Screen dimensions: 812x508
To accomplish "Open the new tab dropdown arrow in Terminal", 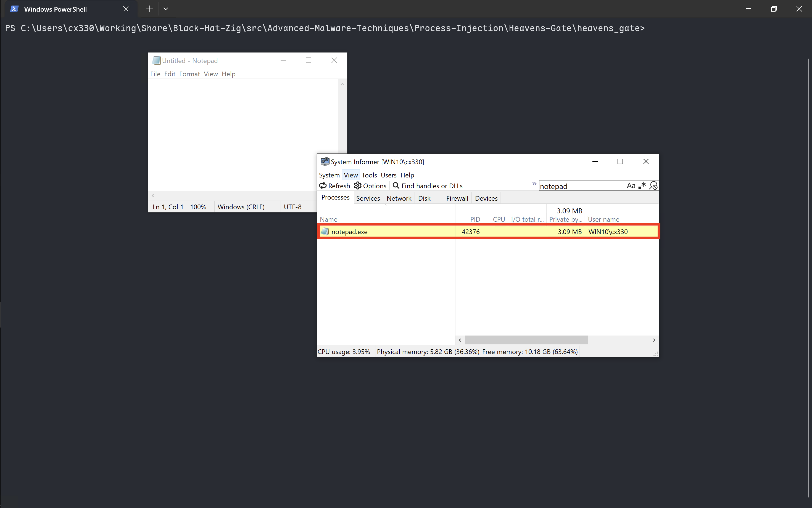I will [165, 9].
